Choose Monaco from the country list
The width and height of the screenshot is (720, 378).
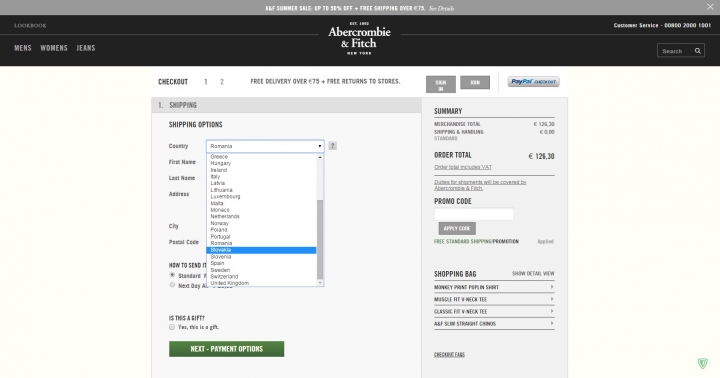[261, 210]
